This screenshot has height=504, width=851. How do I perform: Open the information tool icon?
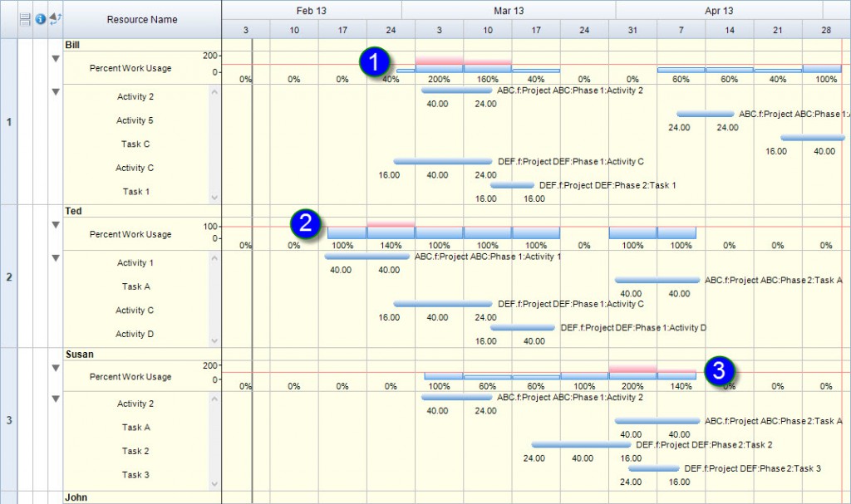(40, 19)
